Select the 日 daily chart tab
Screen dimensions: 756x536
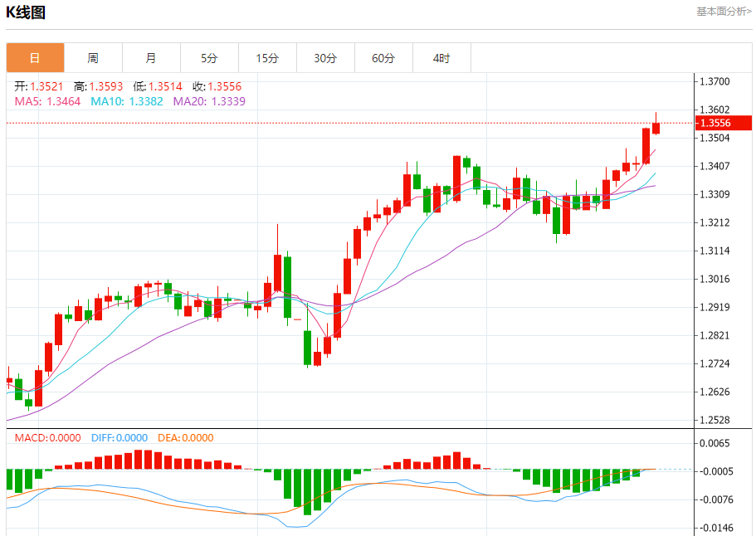pos(35,58)
